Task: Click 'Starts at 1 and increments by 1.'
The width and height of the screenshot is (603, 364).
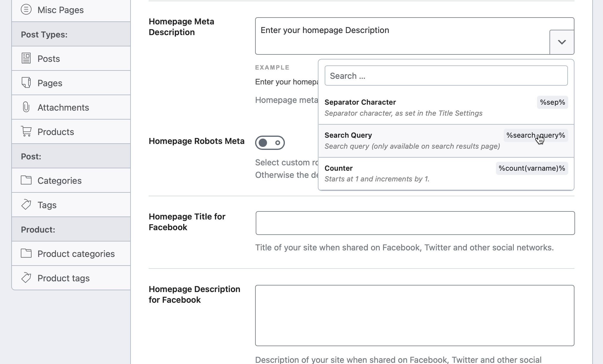Action: (377, 179)
